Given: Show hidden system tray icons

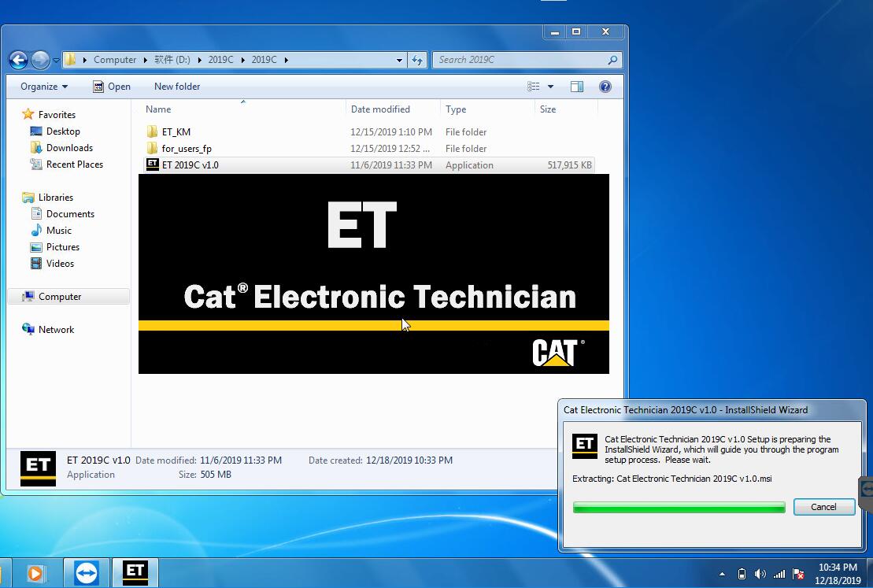Looking at the screenshot, I should tap(722, 574).
